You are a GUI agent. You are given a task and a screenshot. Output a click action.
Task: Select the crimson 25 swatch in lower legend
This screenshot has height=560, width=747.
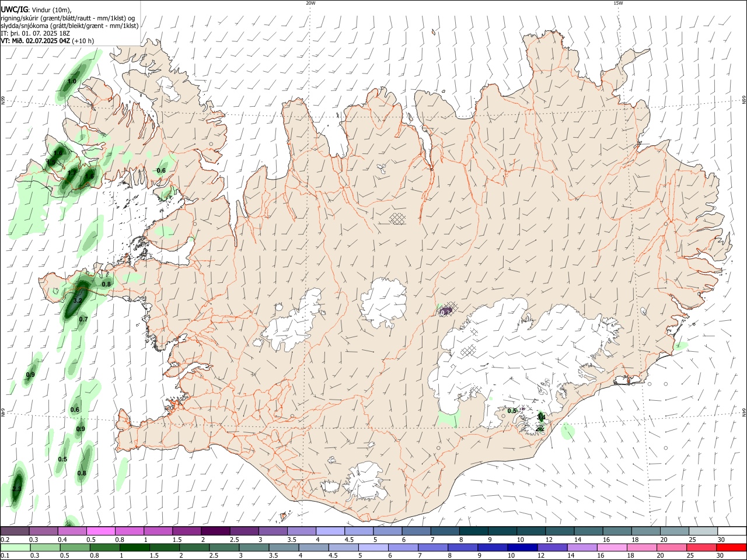pos(701,548)
